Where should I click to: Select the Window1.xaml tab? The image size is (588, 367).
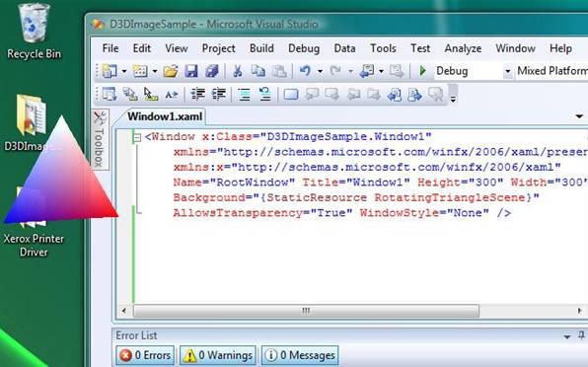tap(165, 116)
